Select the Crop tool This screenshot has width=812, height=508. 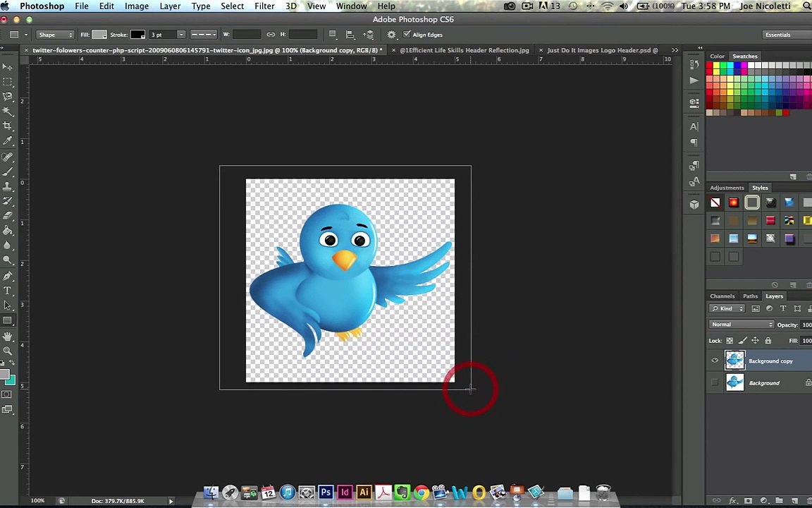click(7, 126)
